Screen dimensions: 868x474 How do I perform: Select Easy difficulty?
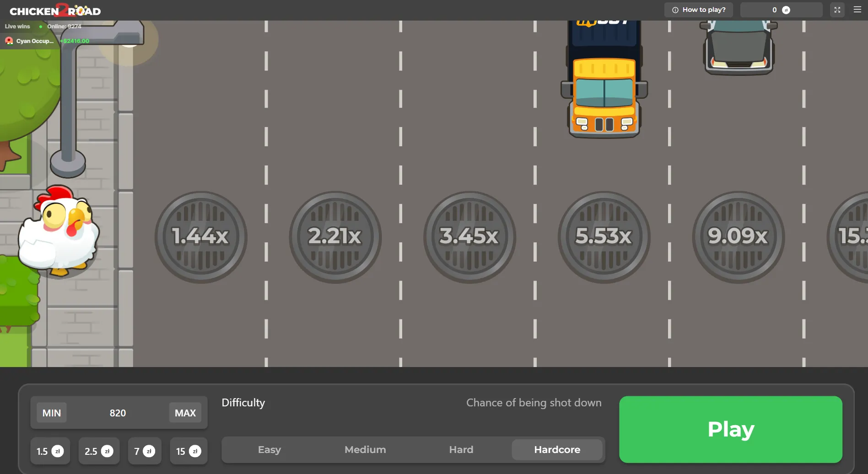pyautogui.click(x=269, y=450)
